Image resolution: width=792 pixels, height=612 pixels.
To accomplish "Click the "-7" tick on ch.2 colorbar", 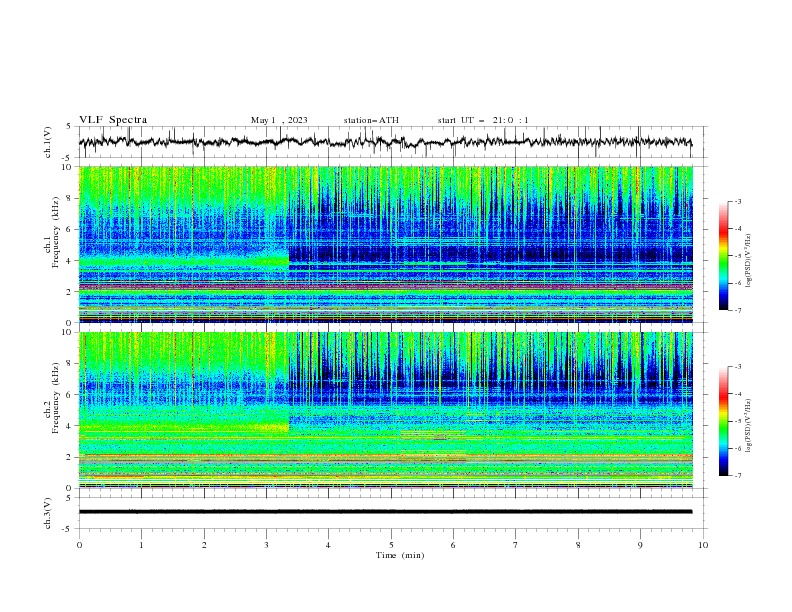I will click(x=738, y=475).
